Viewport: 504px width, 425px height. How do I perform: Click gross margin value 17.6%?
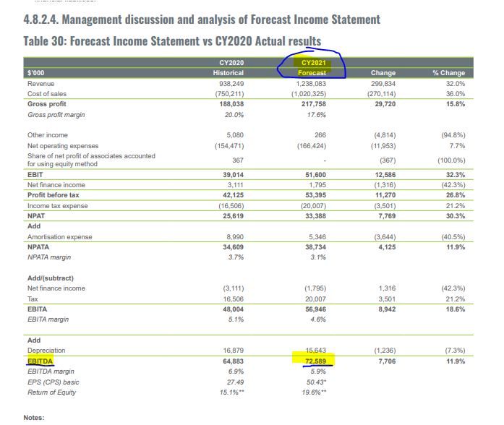316,115
